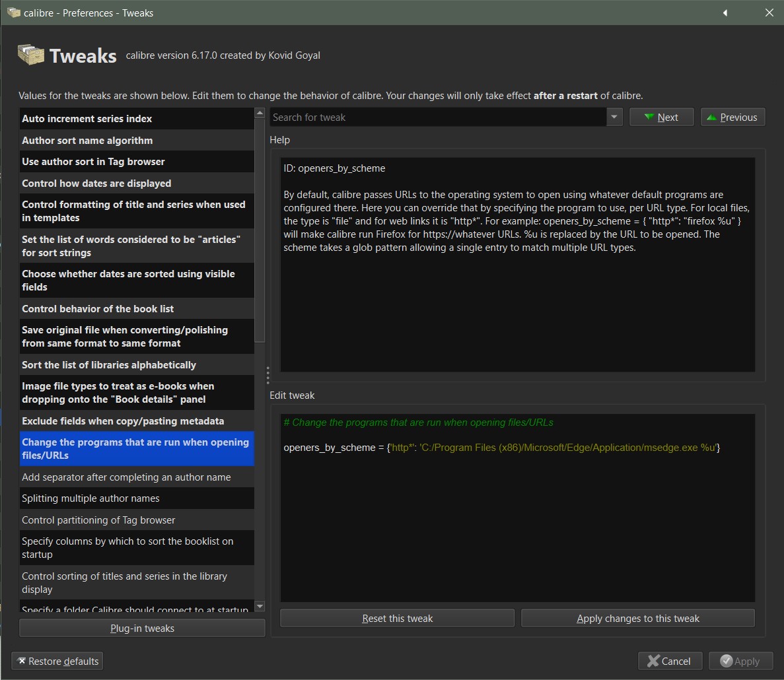This screenshot has width=784, height=680.
Task: Click the left-pointing arrow in title bar
Action: click(725, 13)
